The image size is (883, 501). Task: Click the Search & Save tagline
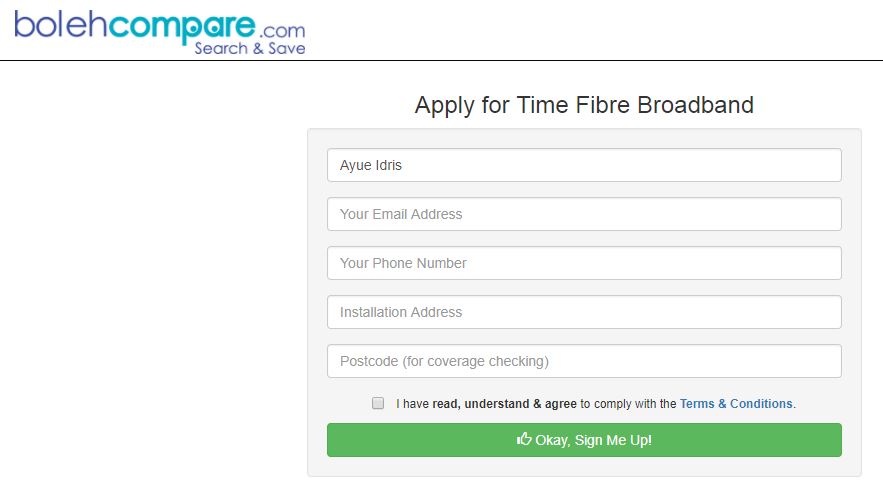[250, 48]
